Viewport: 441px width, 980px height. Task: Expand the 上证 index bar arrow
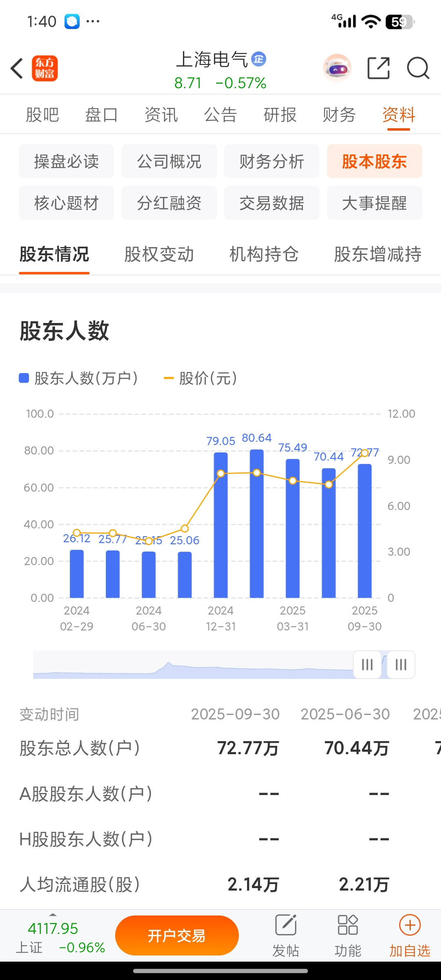tap(53, 915)
